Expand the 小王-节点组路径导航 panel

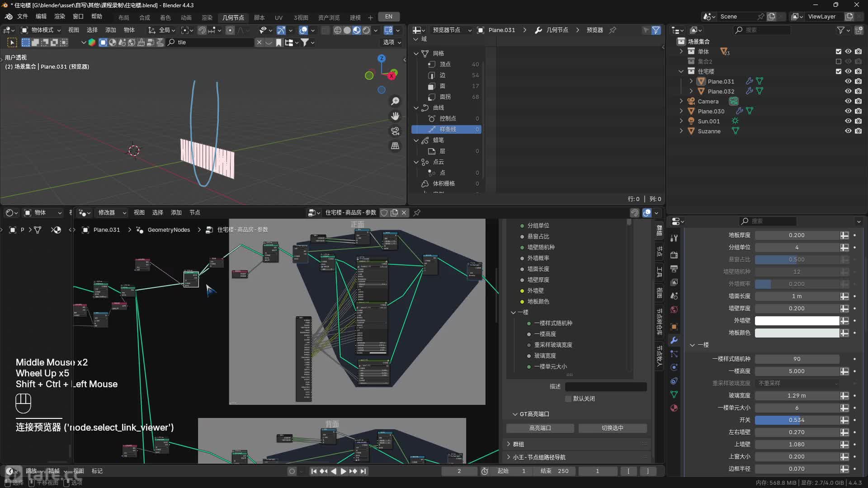509,457
